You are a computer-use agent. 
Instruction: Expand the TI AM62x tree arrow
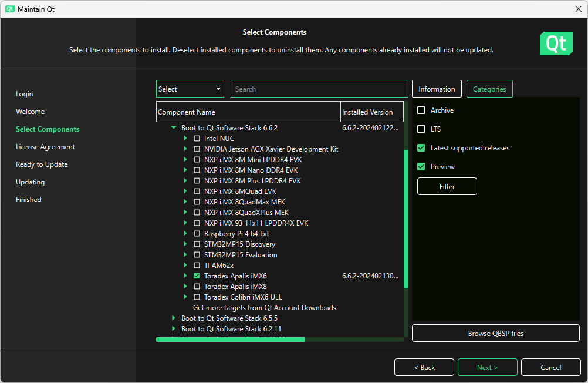coord(185,266)
